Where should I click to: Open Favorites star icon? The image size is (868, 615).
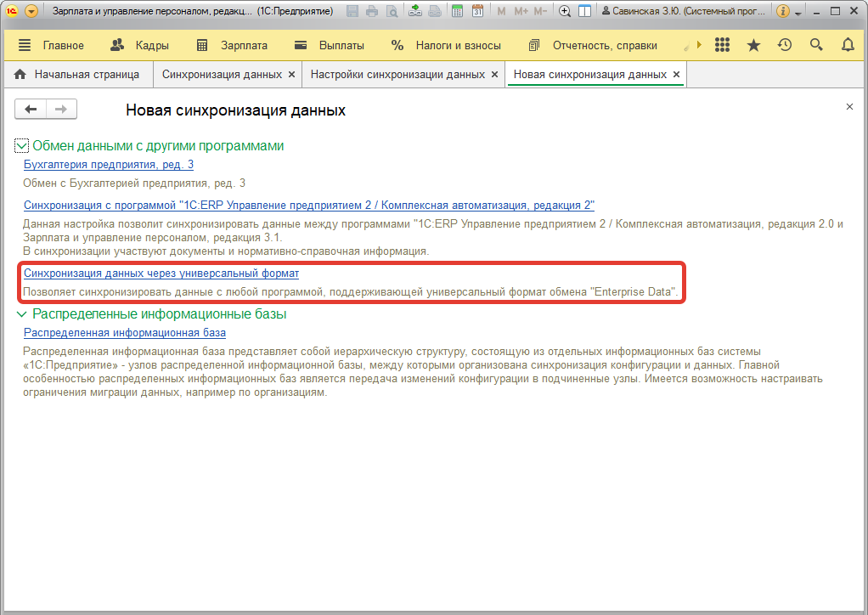pos(753,45)
